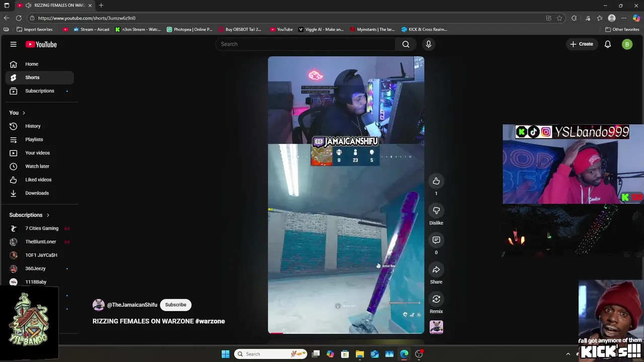644x362 pixels.
Task: Go back in the browser
Action: 7,18
